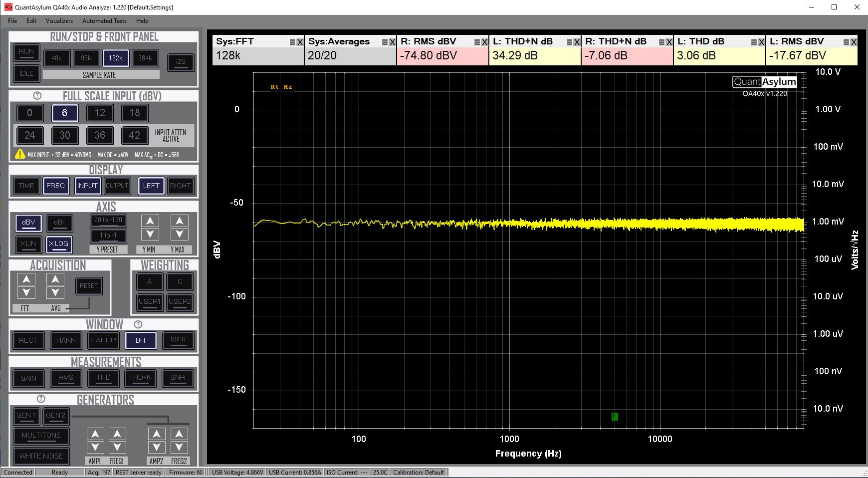Screen dimensions: 868x478
Task: Open help for Full Scale Input
Action: (37, 96)
